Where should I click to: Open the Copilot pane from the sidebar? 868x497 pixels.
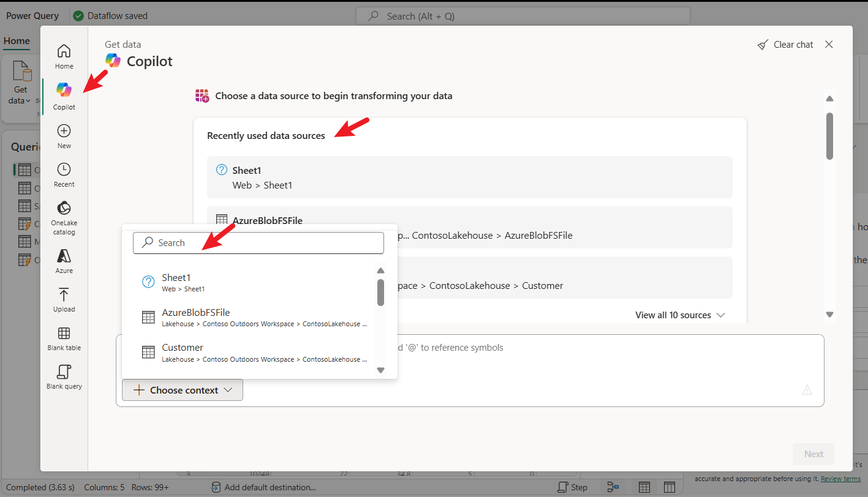click(x=64, y=93)
